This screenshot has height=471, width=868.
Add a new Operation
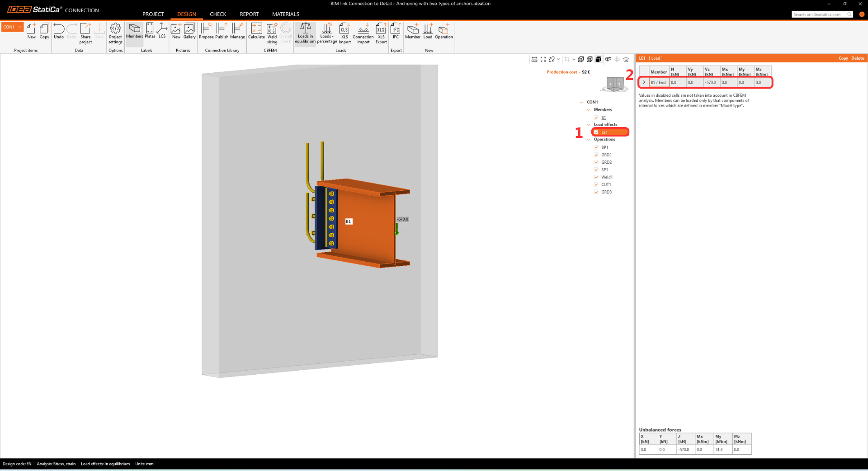pyautogui.click(x=443, y=32)
